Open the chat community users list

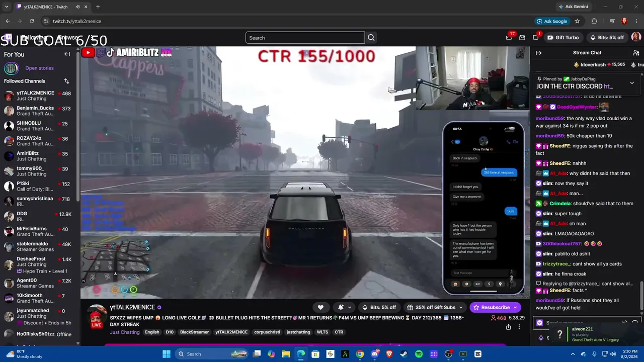pyautogui.click(x=636, y=53)
